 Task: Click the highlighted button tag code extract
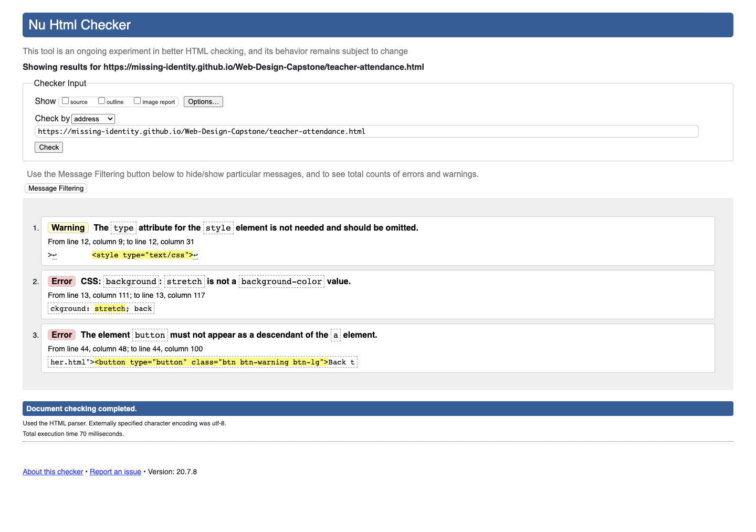click(211, 362)
